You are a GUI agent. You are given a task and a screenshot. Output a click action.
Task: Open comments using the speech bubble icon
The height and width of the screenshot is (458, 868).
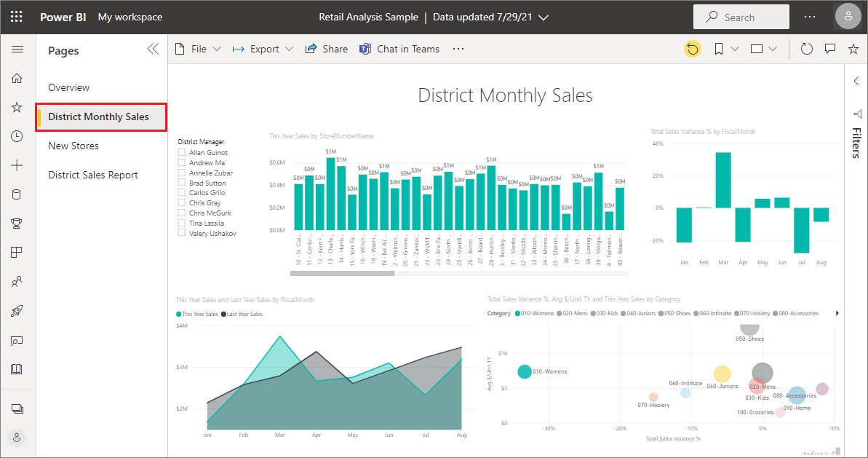pyautogui.click(x=830, y=49)
